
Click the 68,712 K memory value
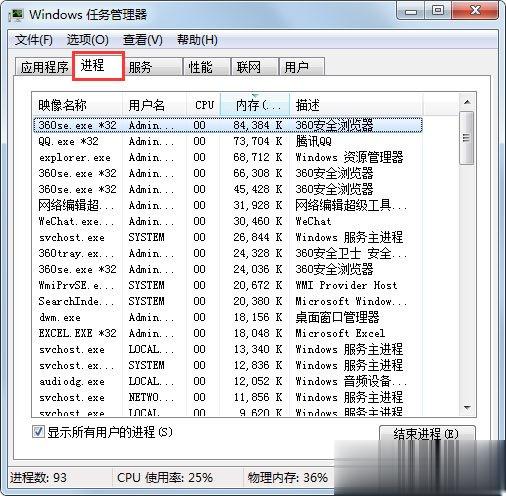258,157
